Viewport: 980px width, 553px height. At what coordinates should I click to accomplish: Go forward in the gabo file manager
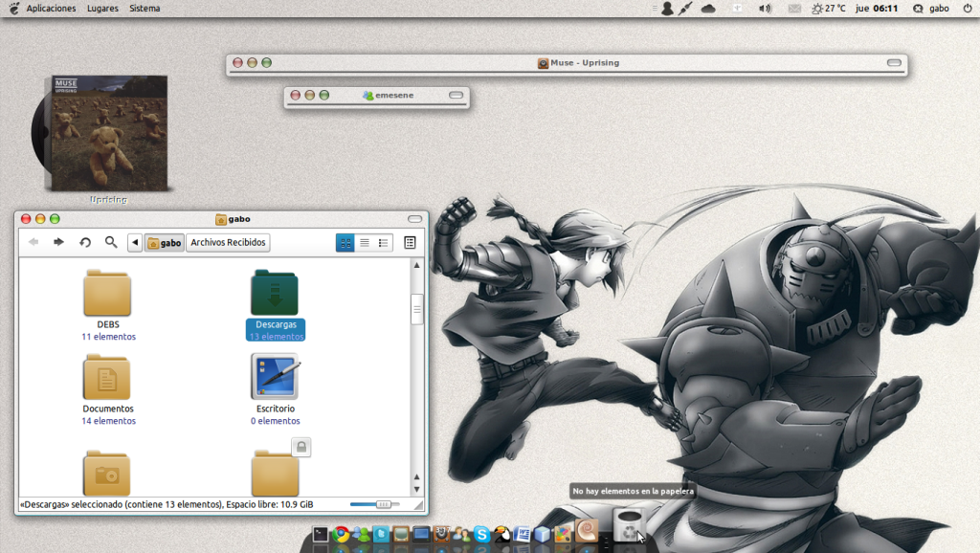58,242
